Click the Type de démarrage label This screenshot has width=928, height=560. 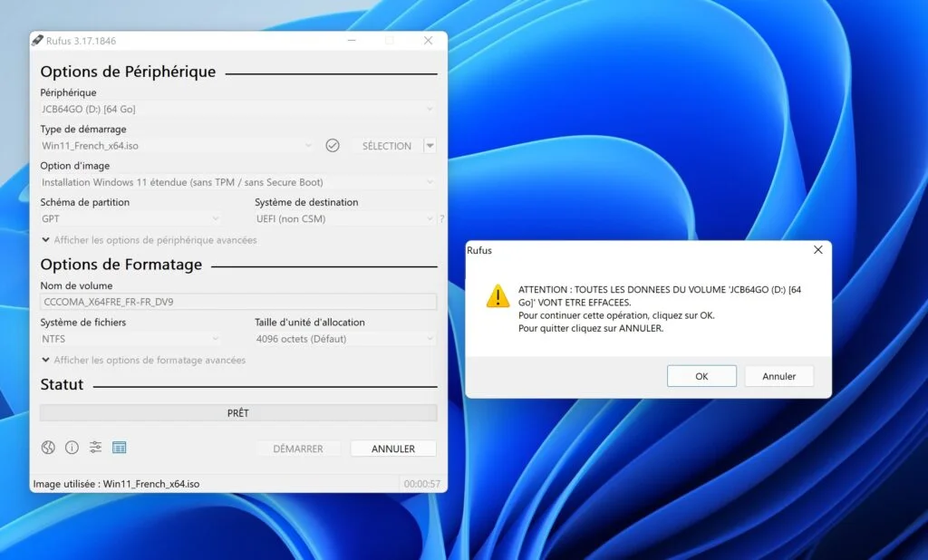[82, 129]
